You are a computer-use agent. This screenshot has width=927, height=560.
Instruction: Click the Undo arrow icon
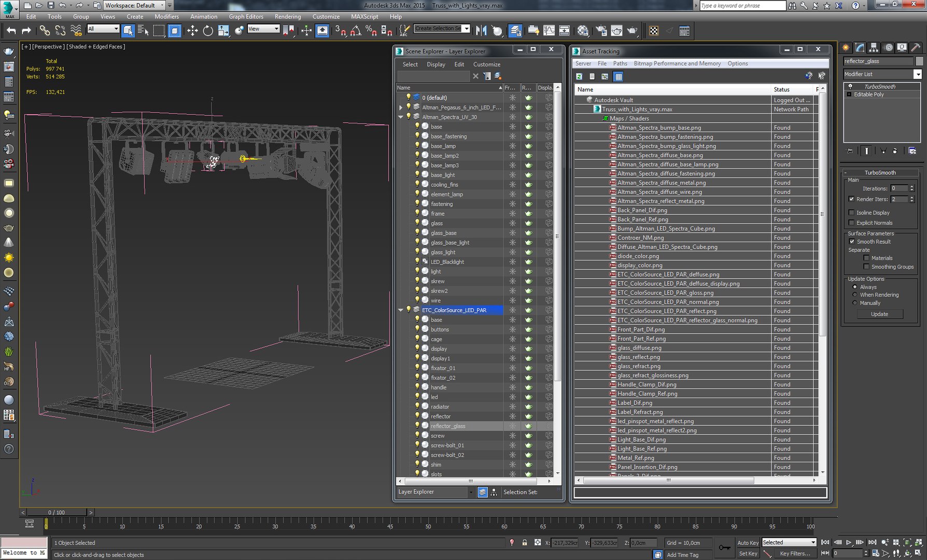click(x=11, y=31)
